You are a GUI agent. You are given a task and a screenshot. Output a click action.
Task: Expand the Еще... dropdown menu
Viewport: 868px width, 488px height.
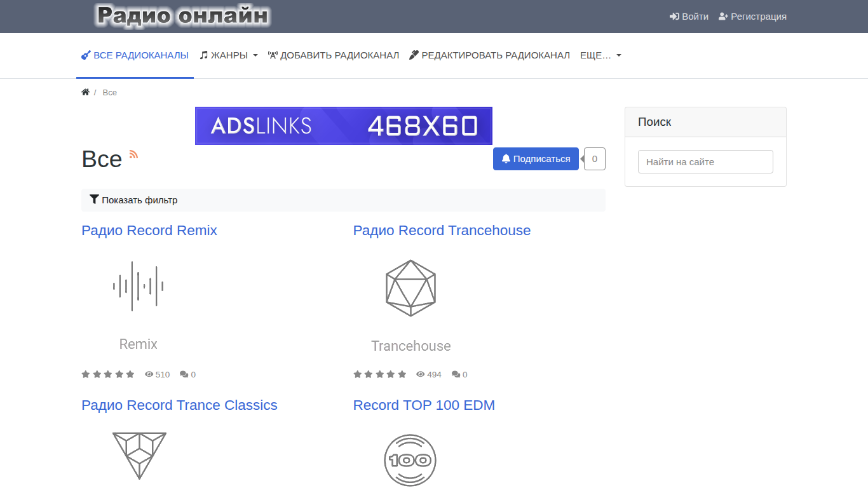point(600,55)
